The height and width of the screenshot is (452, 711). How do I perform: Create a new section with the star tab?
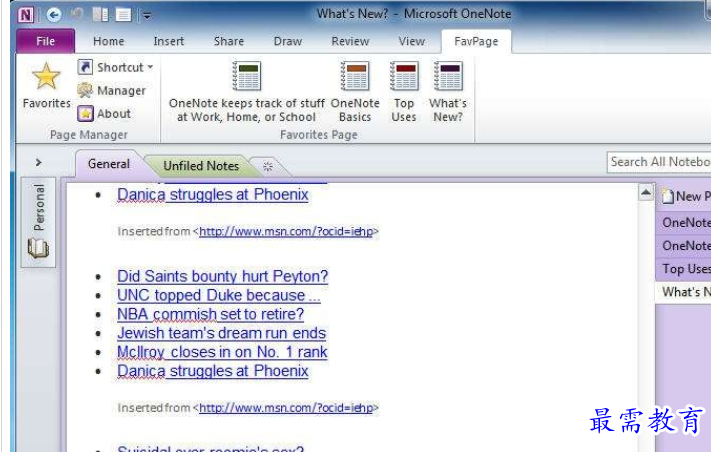tap(268, 166)
